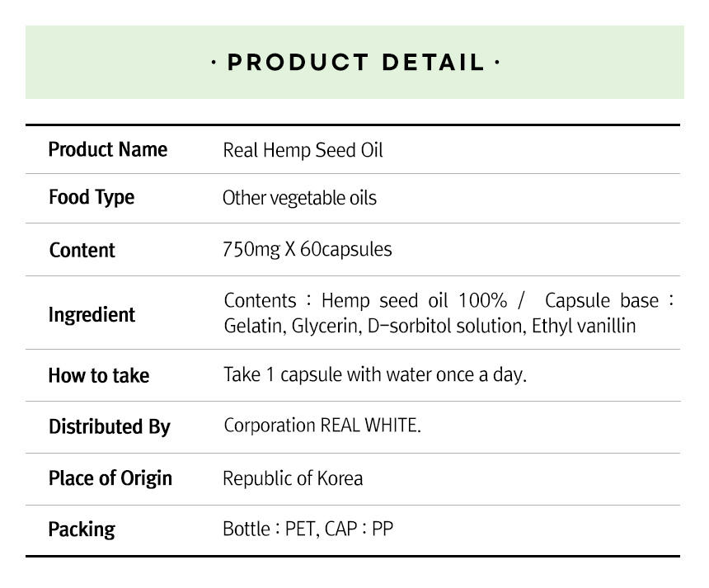This screenshot has width=709, height=588.
Task: Click the Food Type label
Action: (91, 198)
